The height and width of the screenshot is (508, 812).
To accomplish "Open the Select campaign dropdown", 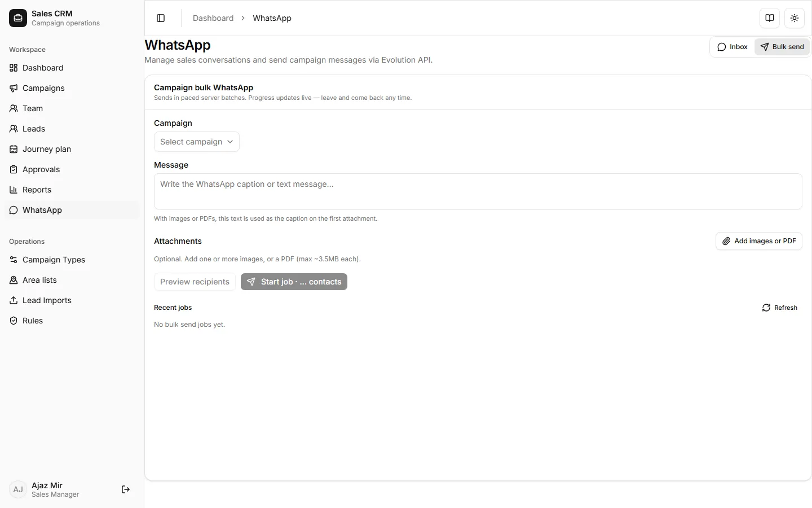I will tap(197, 142).
